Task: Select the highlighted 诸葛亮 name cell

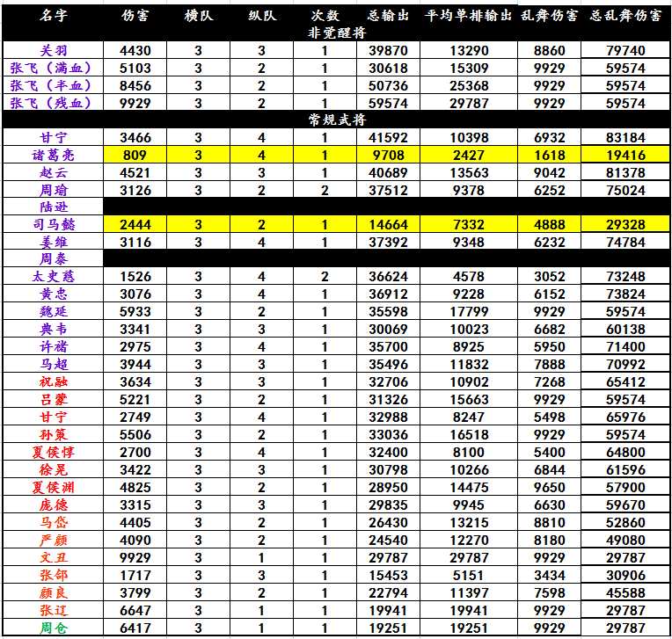Action: [x=52, y=155]
